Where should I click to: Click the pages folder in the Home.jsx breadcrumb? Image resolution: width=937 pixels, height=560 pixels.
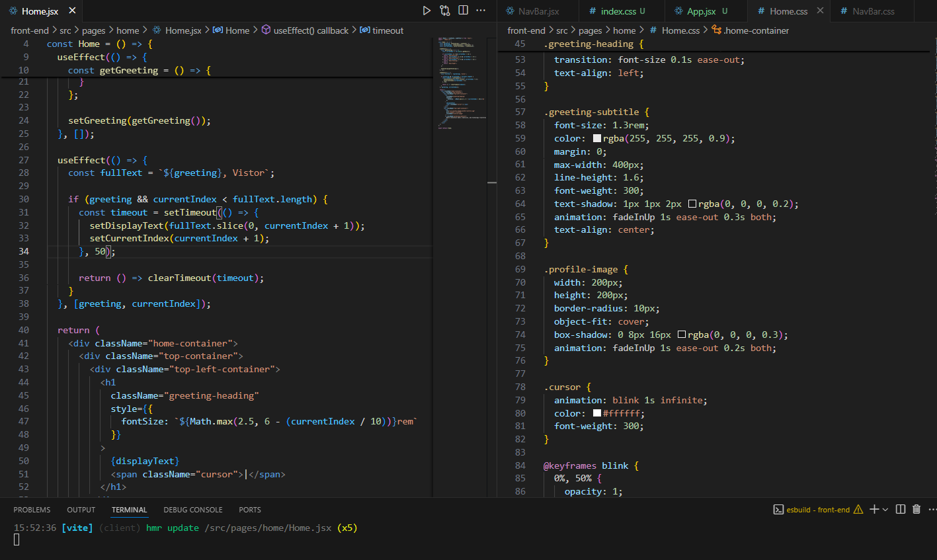click(93, 30)
